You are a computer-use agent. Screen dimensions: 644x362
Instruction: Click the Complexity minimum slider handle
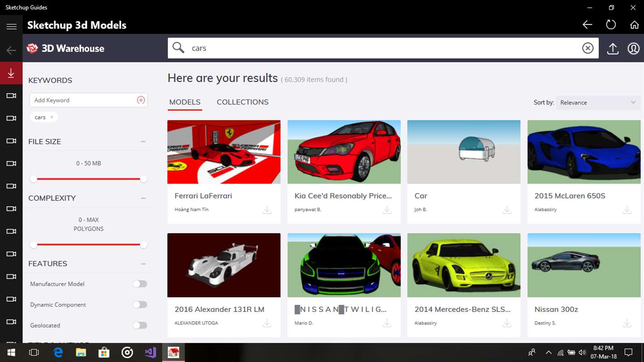(x=34, y=245)
